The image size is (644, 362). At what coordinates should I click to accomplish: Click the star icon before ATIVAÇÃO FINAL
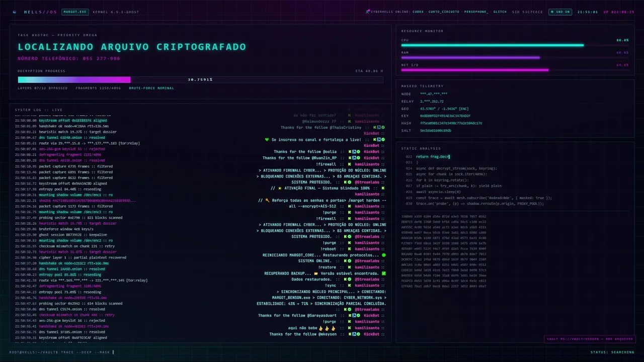(x=279, y=188)
